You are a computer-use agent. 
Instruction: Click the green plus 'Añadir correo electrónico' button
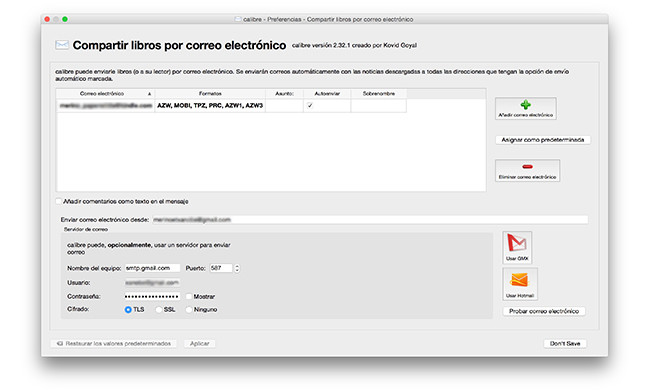point(525,109)
